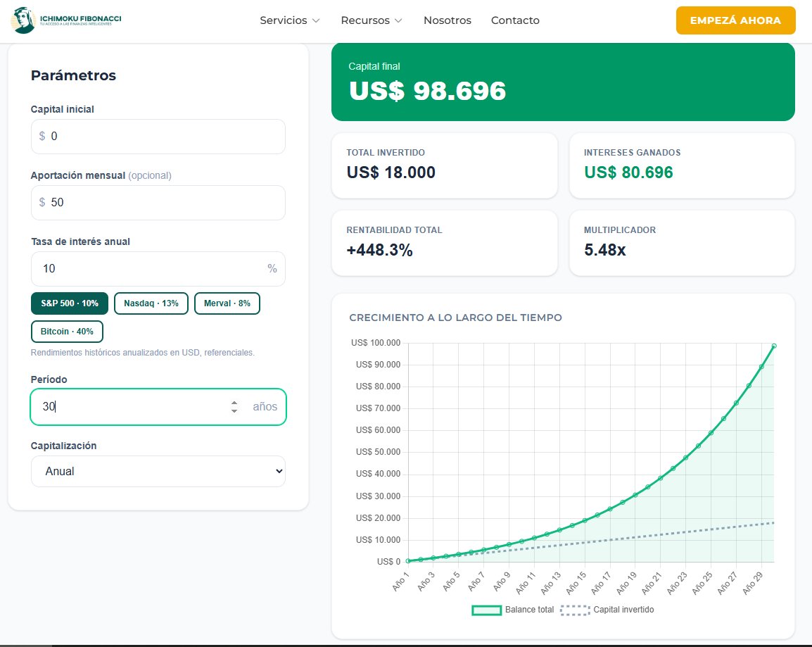This screenshot has height=647, width=812.
Task: Click the Aportación mensual input field
Action: [158, 203]
